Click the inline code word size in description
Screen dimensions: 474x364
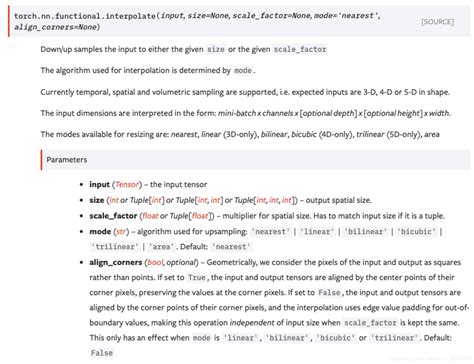216,49
